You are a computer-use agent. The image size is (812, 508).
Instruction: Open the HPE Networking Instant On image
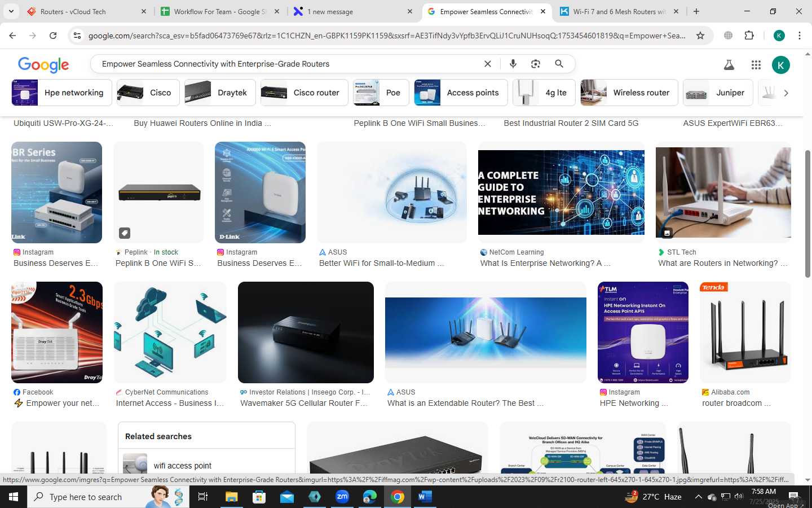coord(643,332)
